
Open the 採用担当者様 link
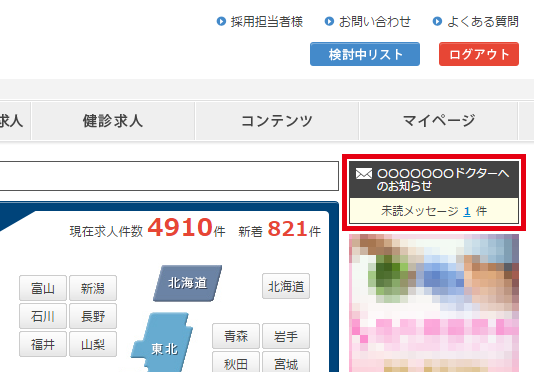click(267, 21)
